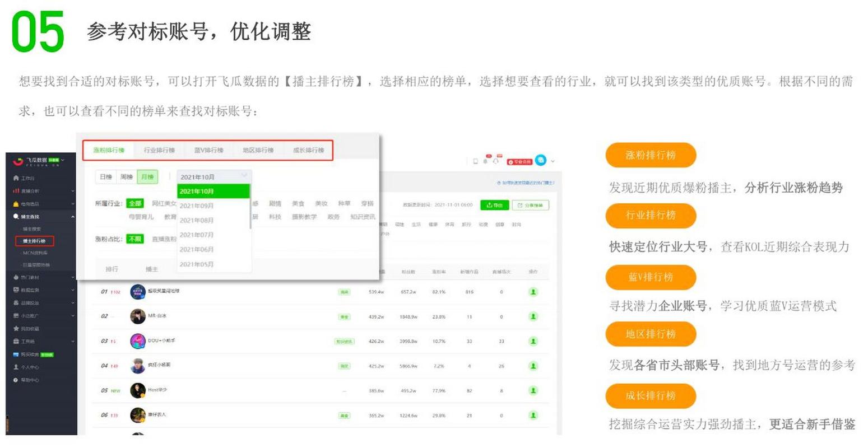Filter industry by 知识资讯

(x=363, y=217)
